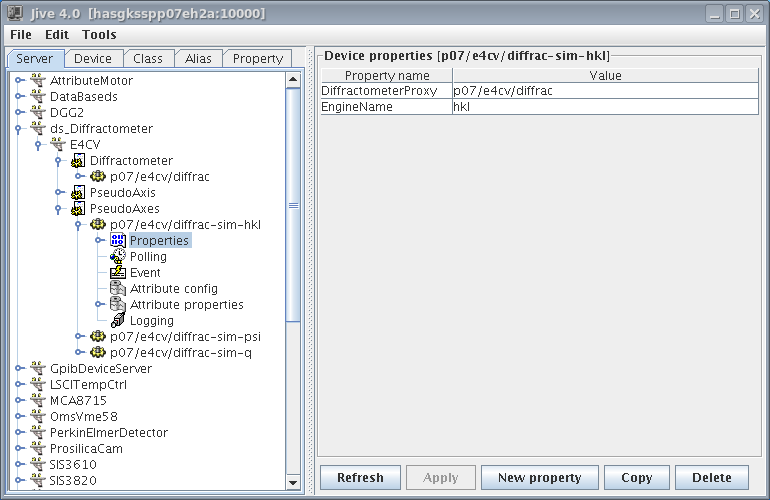The height and width of the screenshot is (500, 770).
Task: Select the Polling tree item label
Action: click(148, 256)
